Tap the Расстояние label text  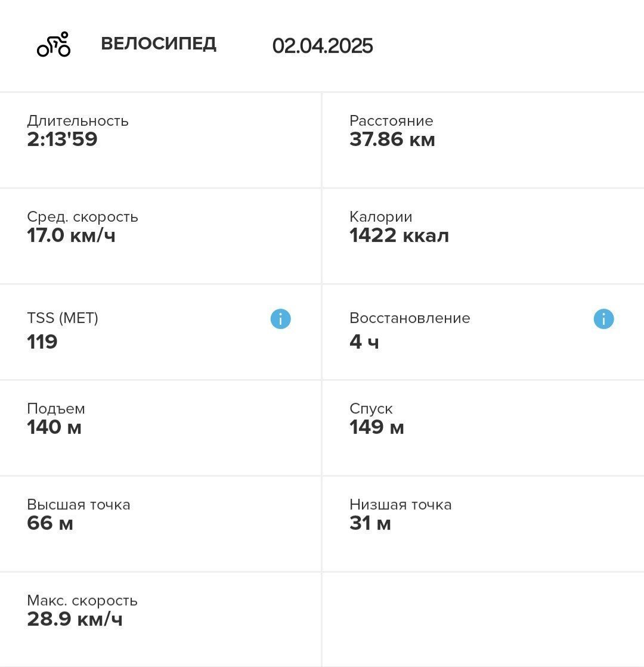(391, 121)
